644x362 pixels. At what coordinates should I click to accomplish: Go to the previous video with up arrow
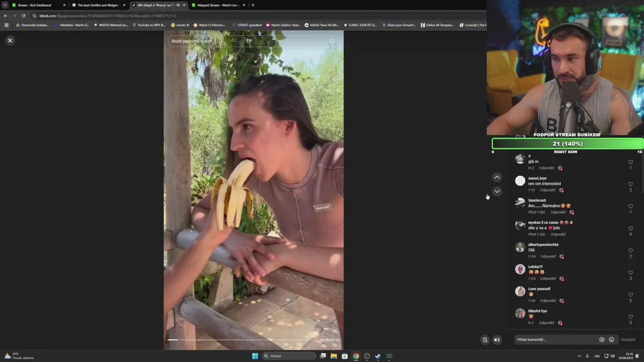point(497,177)
